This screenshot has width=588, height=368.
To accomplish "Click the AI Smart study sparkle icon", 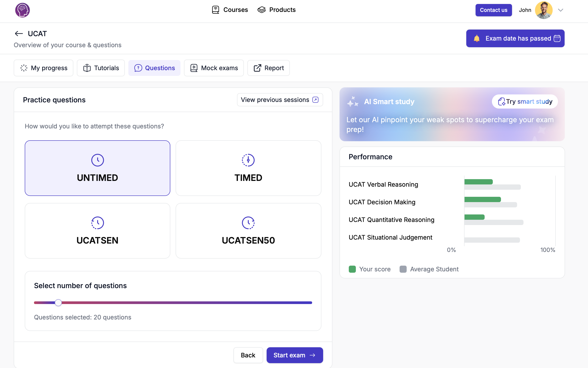I will point(353,101).
